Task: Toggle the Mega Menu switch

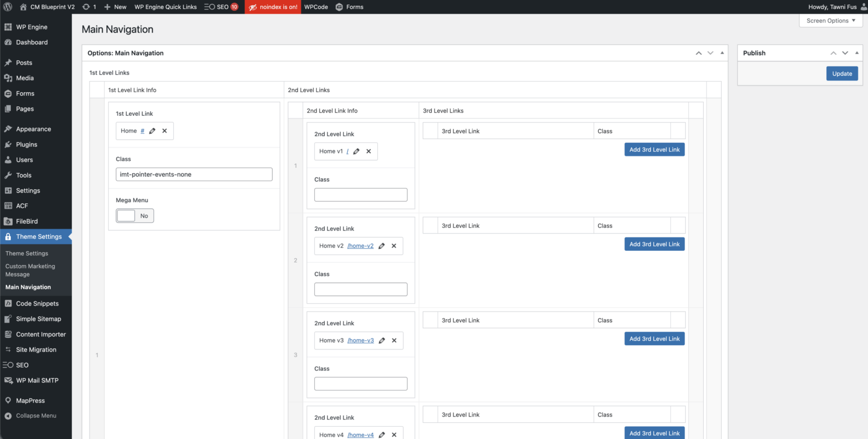Action: point(135,216)
